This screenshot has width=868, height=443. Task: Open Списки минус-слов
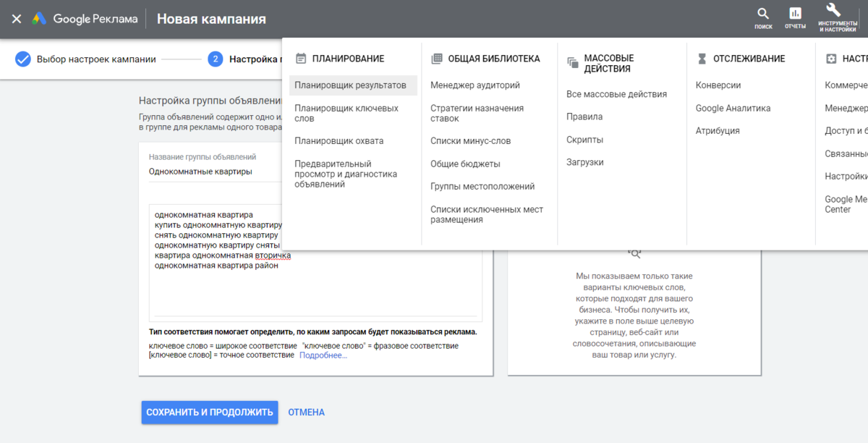(x=470, y=141)
